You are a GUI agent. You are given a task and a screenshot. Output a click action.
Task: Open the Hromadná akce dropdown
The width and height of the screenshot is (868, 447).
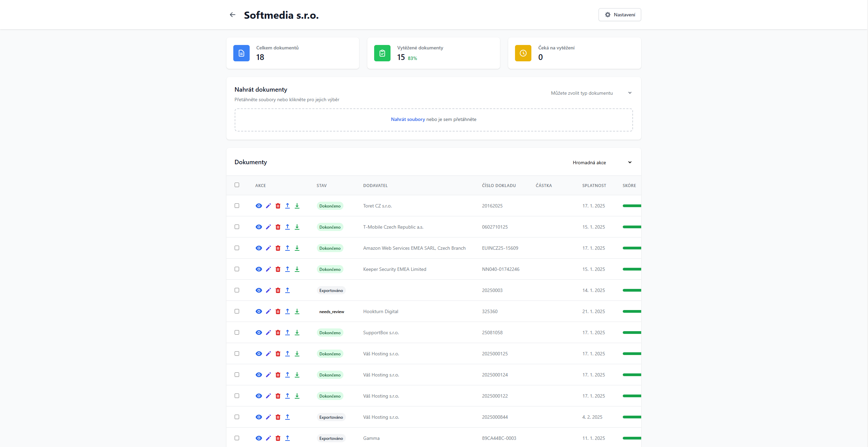point(589,163)
